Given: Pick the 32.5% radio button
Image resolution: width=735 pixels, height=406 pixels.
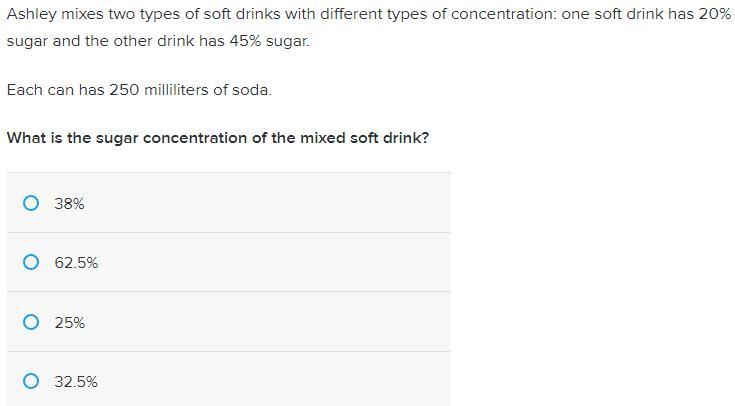Looking at the screenshot, I should (x=31, y=381).
